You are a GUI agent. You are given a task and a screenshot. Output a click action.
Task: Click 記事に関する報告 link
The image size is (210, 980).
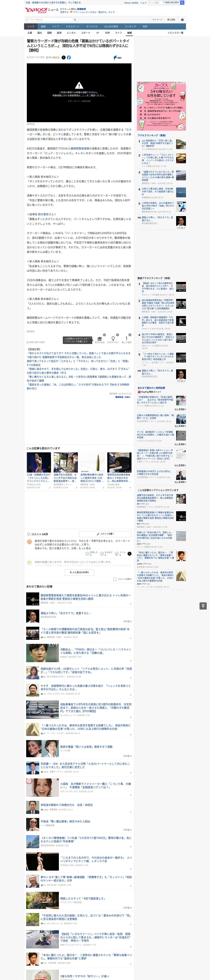point(36,342)
